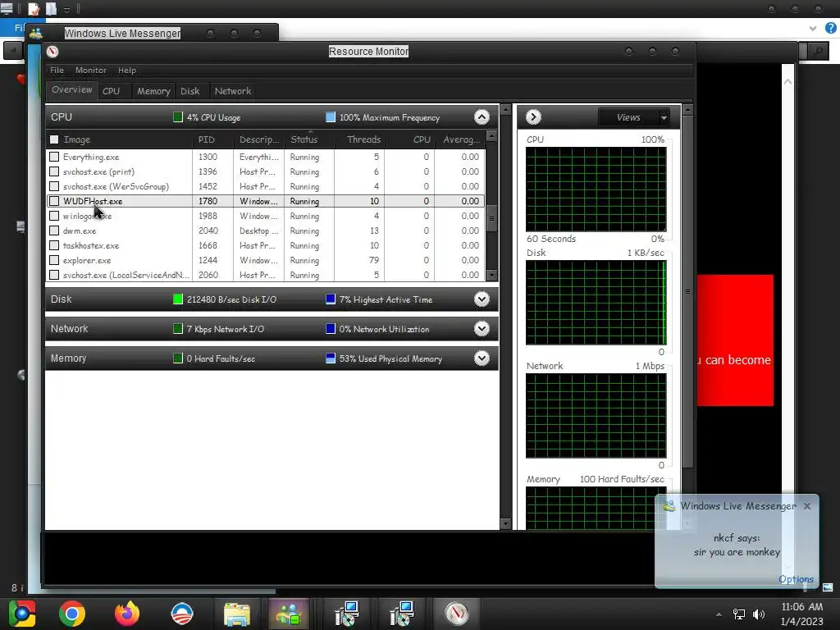This screenshot has height=630, width=840.
Task: Open Chrome from the taskbar
Action: click(x=72, y=614)
